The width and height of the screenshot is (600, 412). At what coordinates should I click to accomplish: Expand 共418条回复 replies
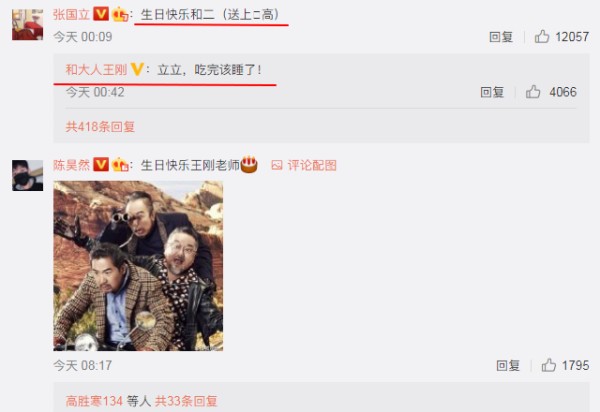click(100, 127)
